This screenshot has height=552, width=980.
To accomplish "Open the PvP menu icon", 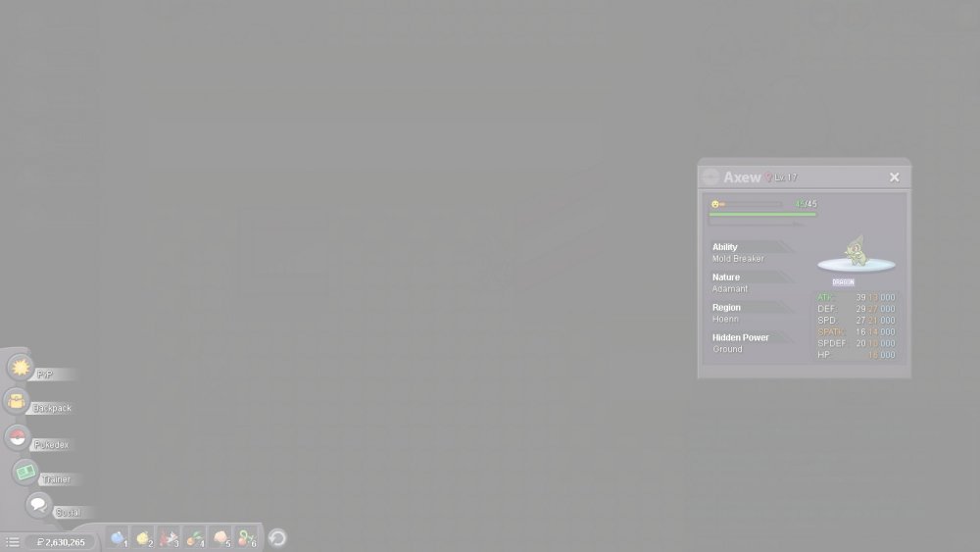I will coord(21,368).
